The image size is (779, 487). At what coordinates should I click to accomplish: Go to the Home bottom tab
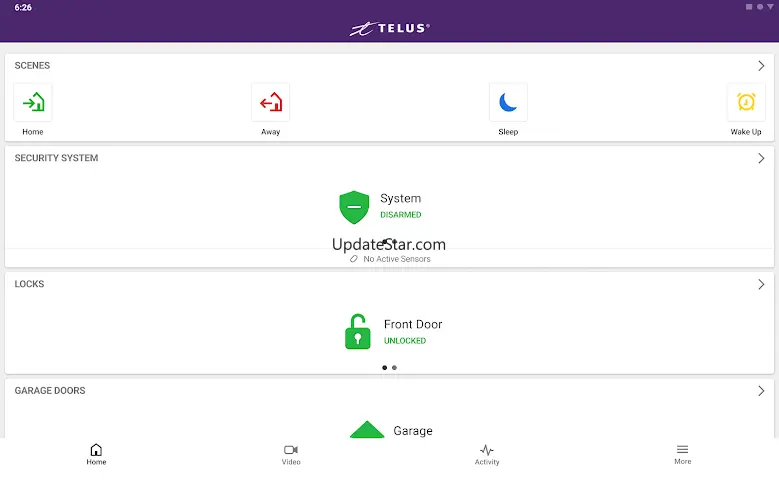[x=96, y=455]
